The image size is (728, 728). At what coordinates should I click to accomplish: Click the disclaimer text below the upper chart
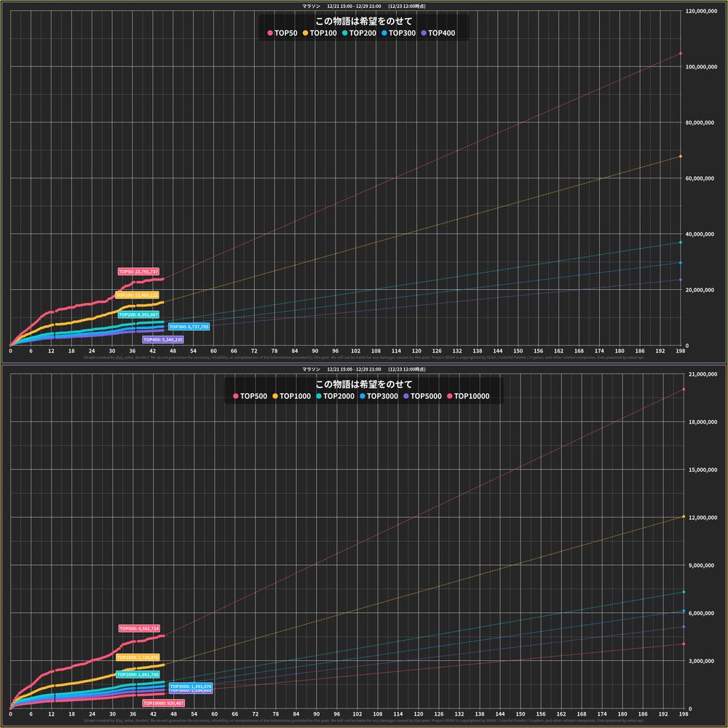[363, 357]
